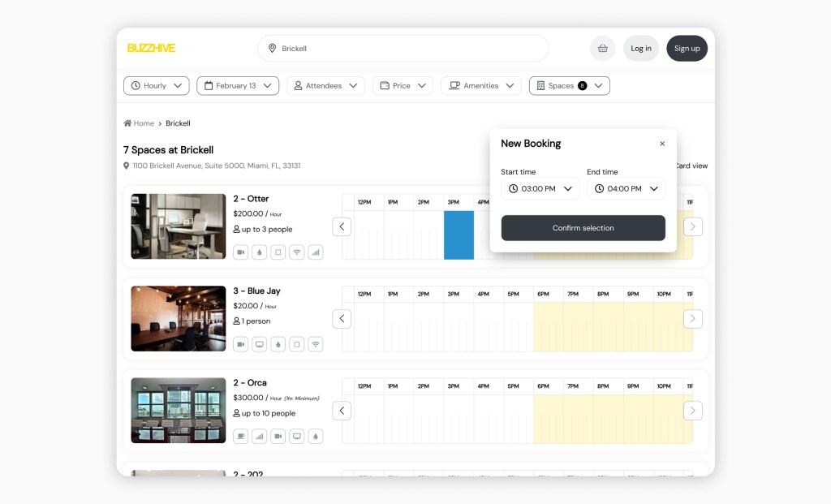831x504 pixels.
Task: Show earlier hours in the Blue Jay timeline
Action: (x=342, y=318)
